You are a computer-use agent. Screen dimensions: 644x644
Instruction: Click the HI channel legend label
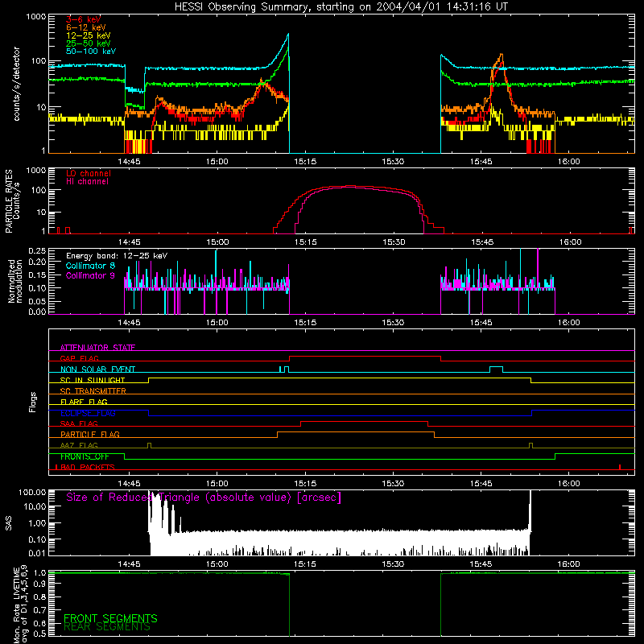point(87,181)
